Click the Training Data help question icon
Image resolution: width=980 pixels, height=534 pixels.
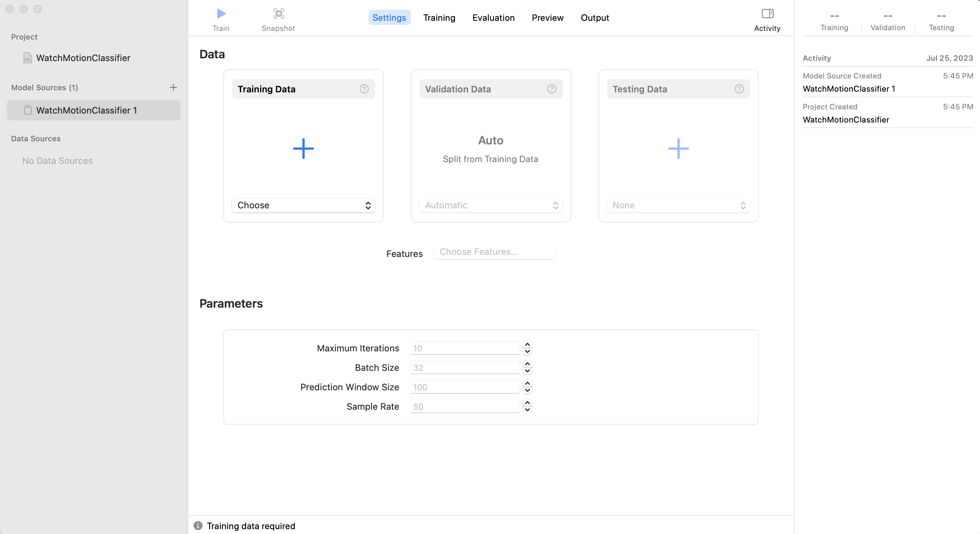click(364, 89)
